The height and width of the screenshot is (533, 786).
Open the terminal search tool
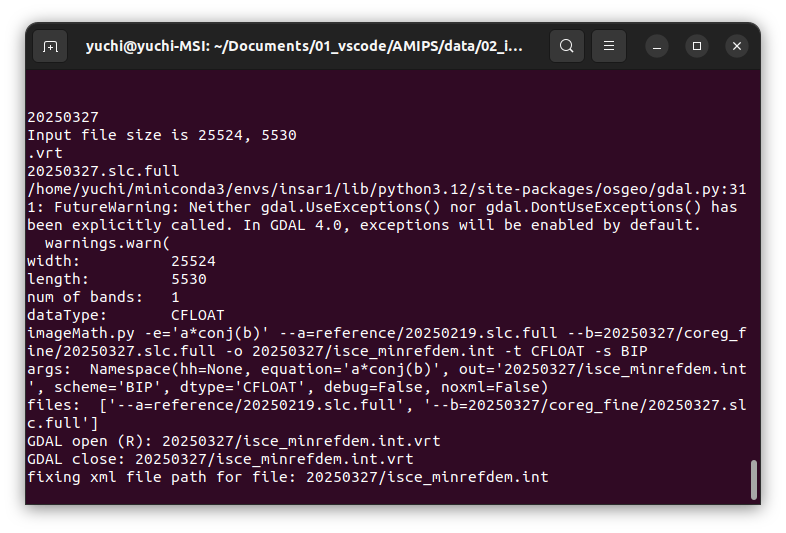[x=566, y=46]
